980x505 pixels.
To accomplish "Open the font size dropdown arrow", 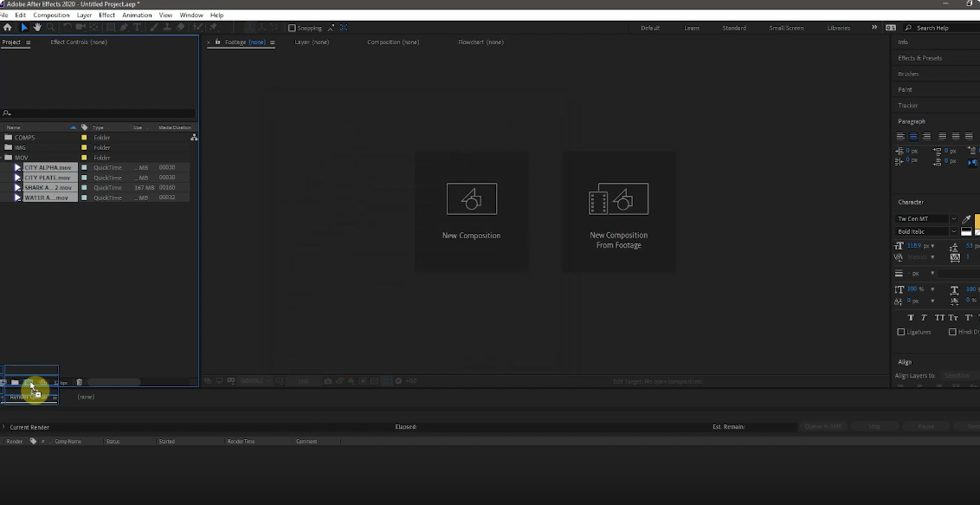I will click(933, 246).
